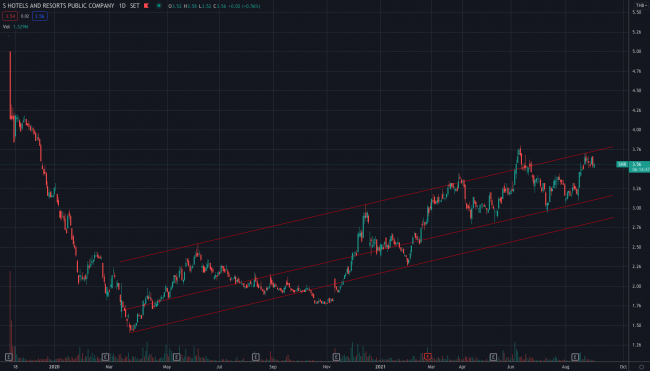The width and height of the screenshot is (650, 371).
Task: Click the Vol indicator legend label
Action: (x=6, y=27)
